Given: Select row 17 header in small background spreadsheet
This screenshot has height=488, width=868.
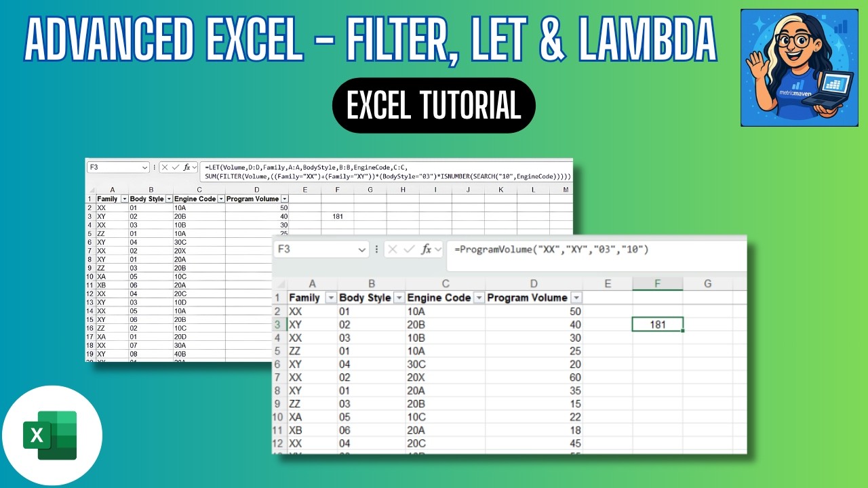Looking at the screenshot, I should (x=90, y=337).
